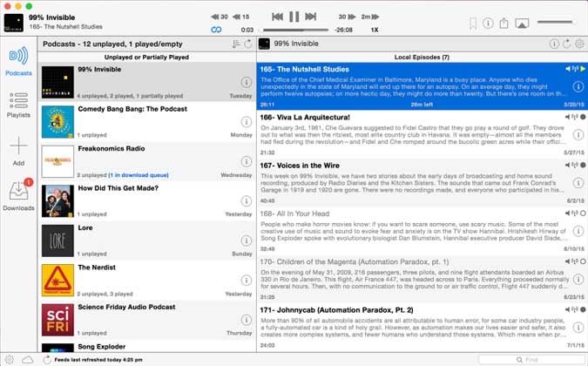The height and width of the screenshot is (366, 588).
Task: Change the 1X playback speed
Action: click(375, 30)
